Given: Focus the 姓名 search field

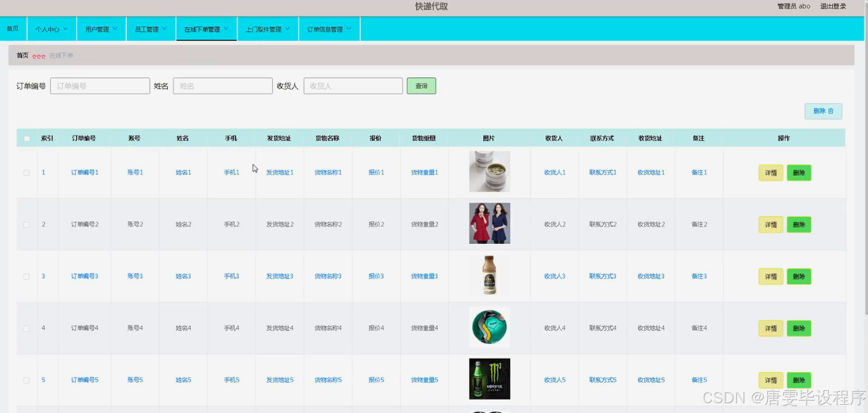Looking at the screenshot, I should click(223, 86).
